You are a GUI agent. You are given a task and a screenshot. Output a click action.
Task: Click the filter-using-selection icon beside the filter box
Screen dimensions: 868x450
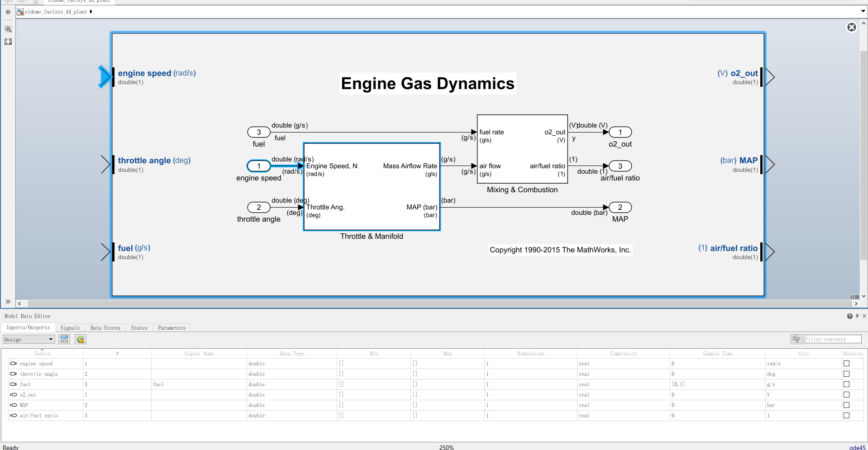click(x=796, y=339)
